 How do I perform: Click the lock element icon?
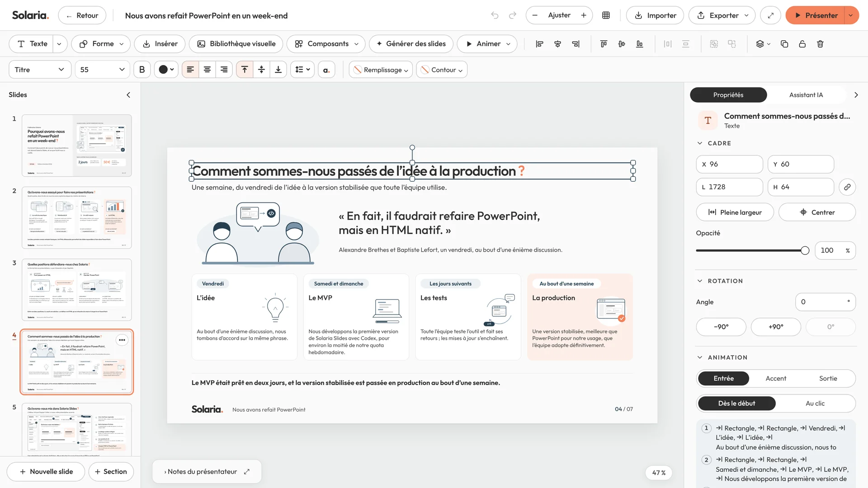click(802, 44)
